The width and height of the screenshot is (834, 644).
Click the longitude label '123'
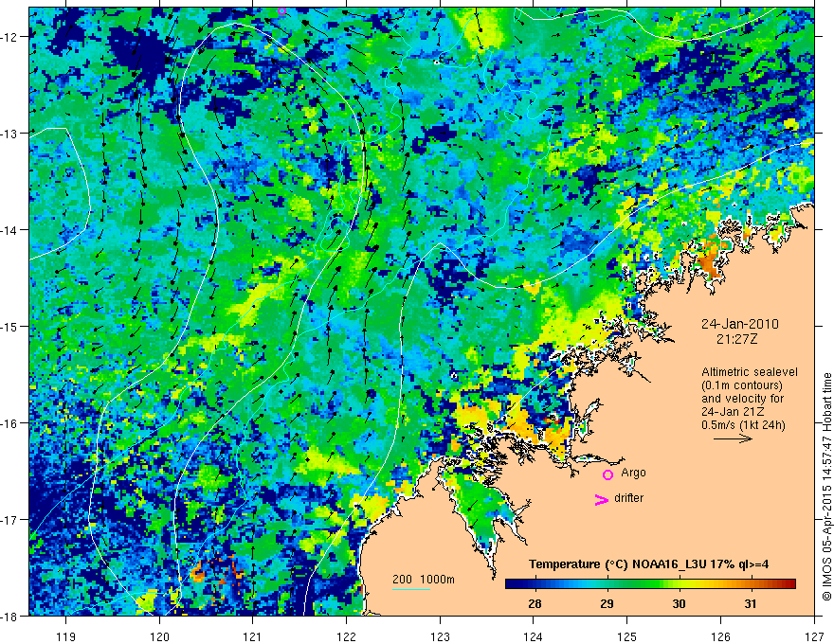click(x=440, y=636)
